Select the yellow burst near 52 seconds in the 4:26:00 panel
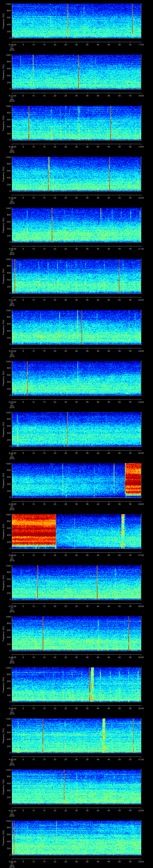153x868 pixels. coord(123,531)
